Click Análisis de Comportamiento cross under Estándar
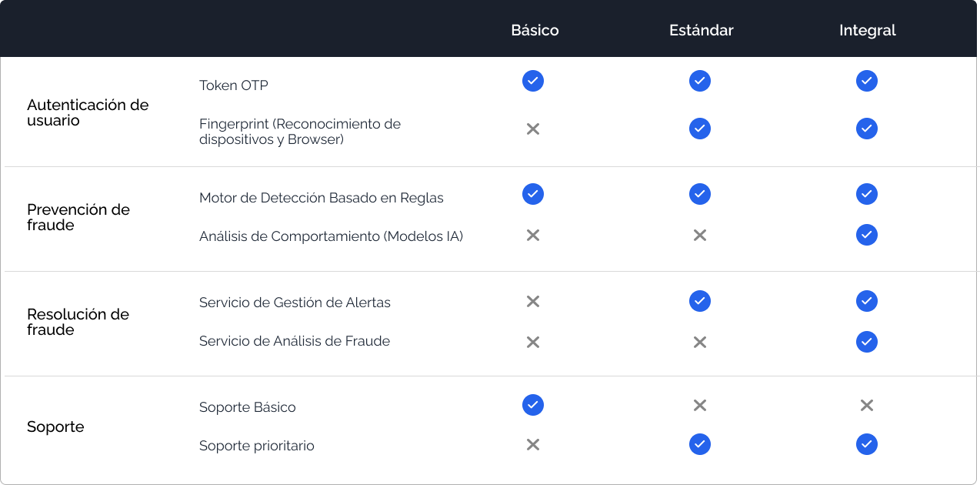Image resolution: width=980 pixels, height=485 pixels. (x=700, y=236)
